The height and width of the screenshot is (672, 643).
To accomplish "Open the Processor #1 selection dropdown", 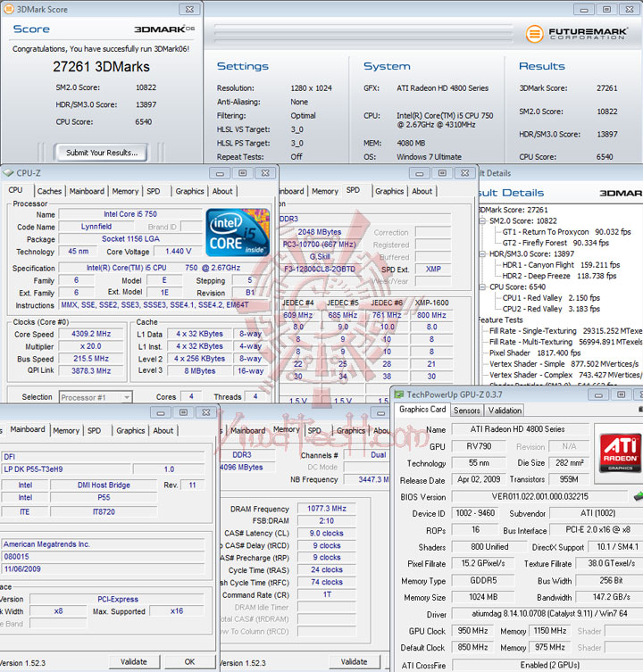I will (127, 397).
